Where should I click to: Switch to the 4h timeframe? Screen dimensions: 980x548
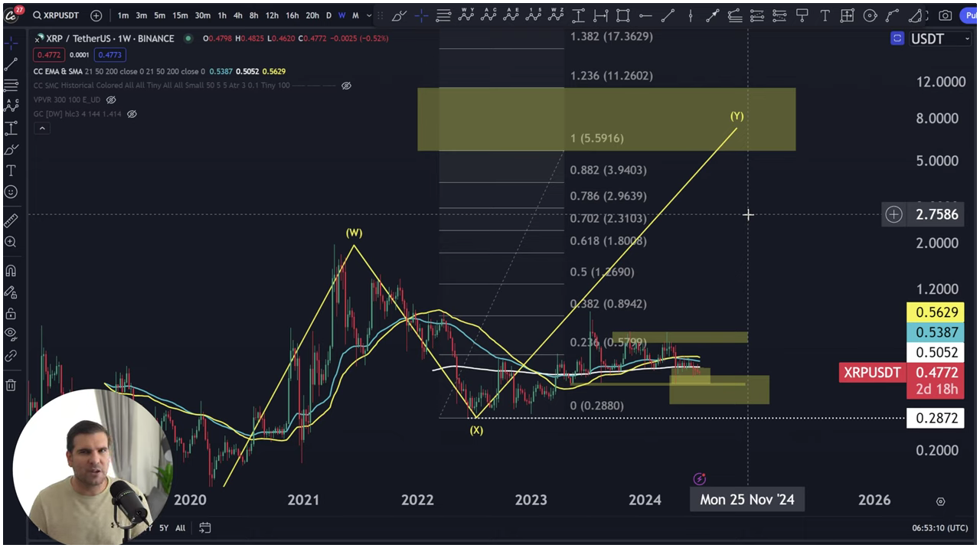(237, 15)
